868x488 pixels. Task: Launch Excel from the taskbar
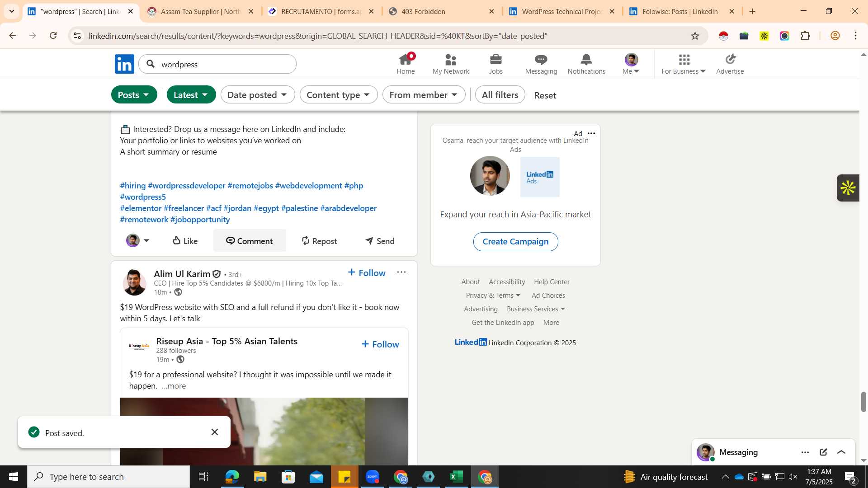[457, 477]
